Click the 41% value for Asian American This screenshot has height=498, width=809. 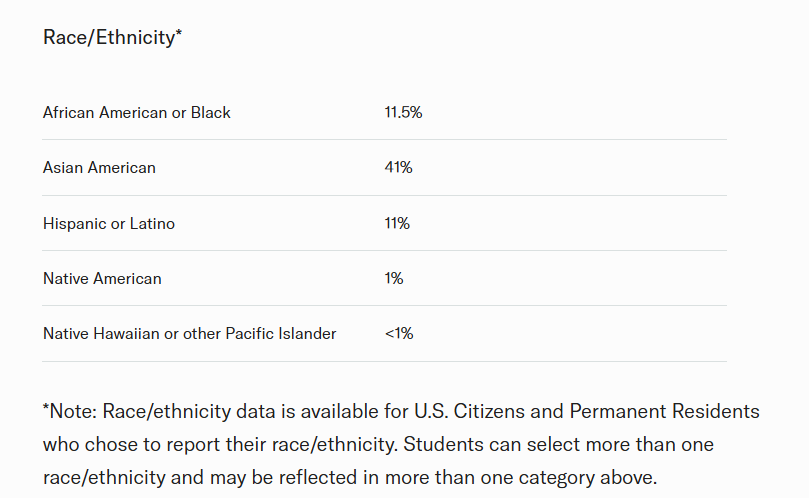coord(398,168)
